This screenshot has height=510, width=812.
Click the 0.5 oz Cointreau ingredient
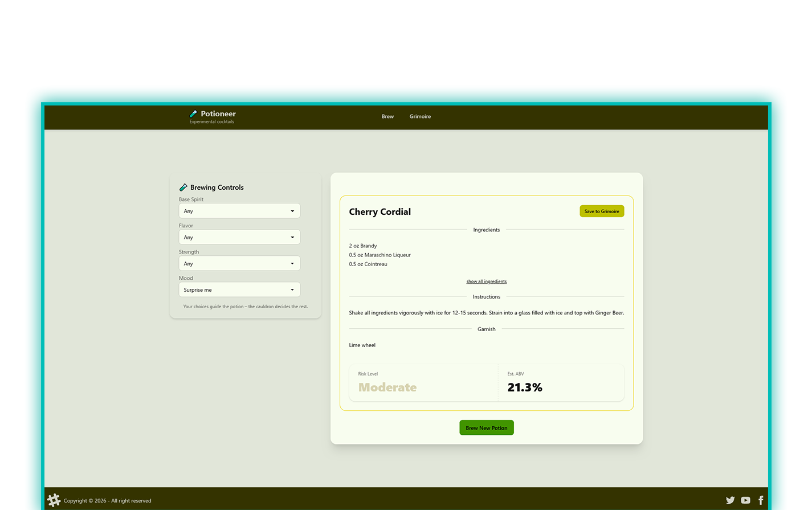coord(368,264)
